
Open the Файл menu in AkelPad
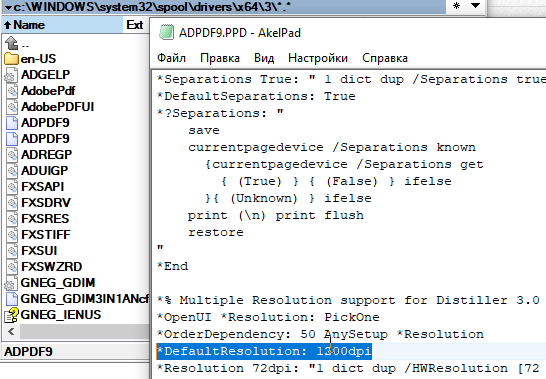[171, 58]
